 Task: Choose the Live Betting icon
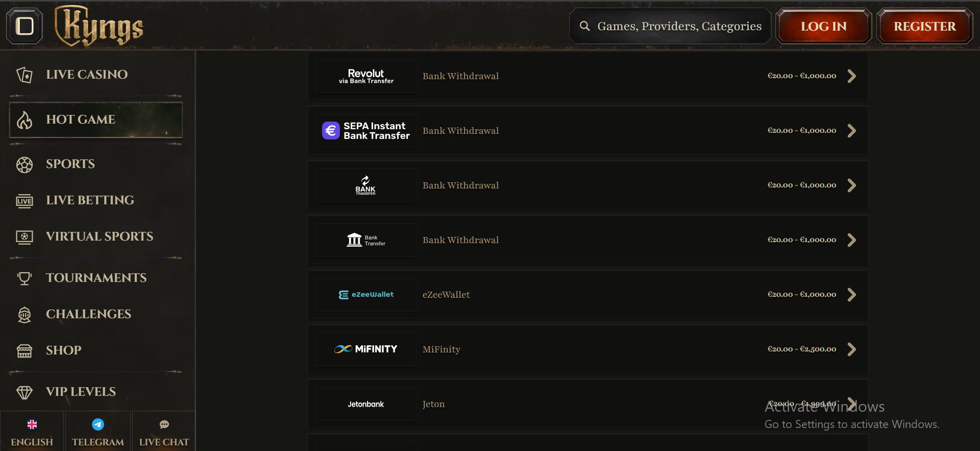coord(24,201)
